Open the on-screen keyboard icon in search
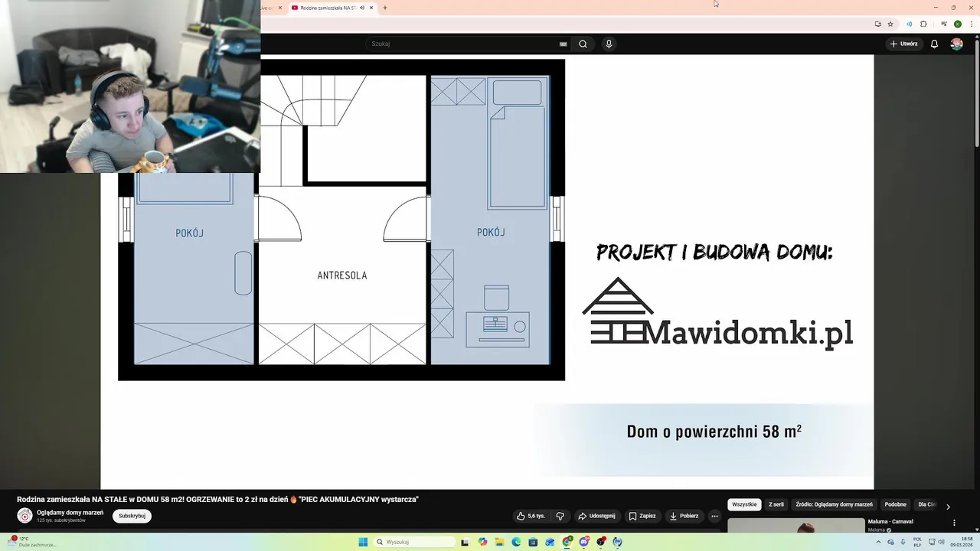The image size is (980, 551). (563, 44)
